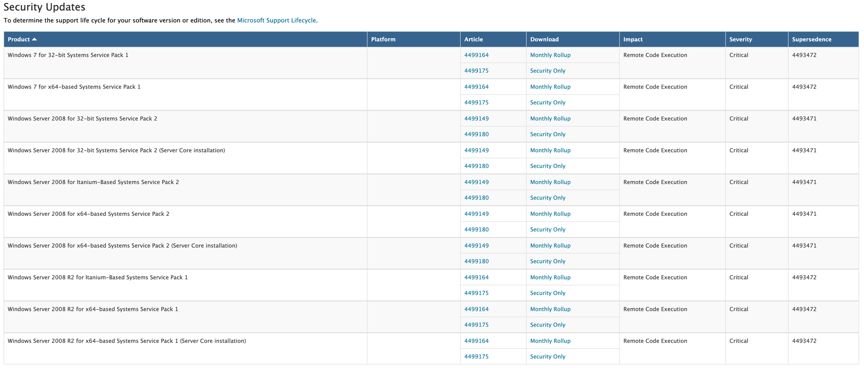Click 'Critical' severity in Server 2008 R2 Itanium row
This screenshot has width=864, height=368.
point(739,277)
